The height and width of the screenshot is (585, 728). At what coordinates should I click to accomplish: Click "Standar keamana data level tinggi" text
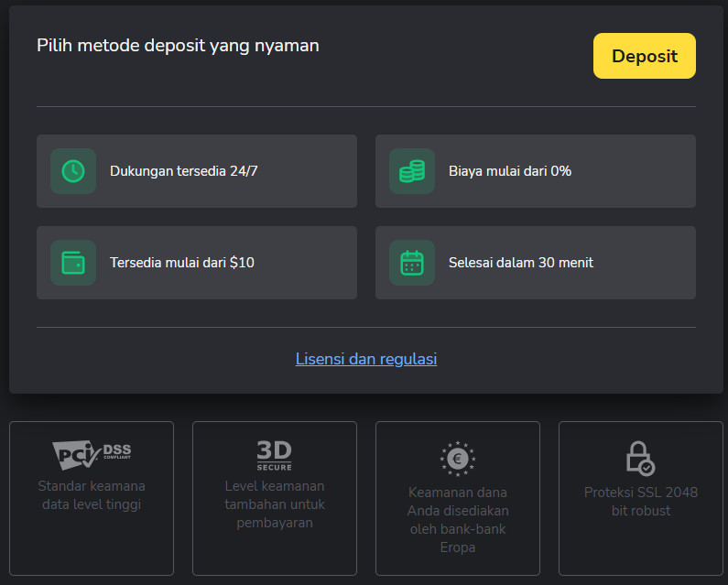pyautogui.click(x=92, y=495)
